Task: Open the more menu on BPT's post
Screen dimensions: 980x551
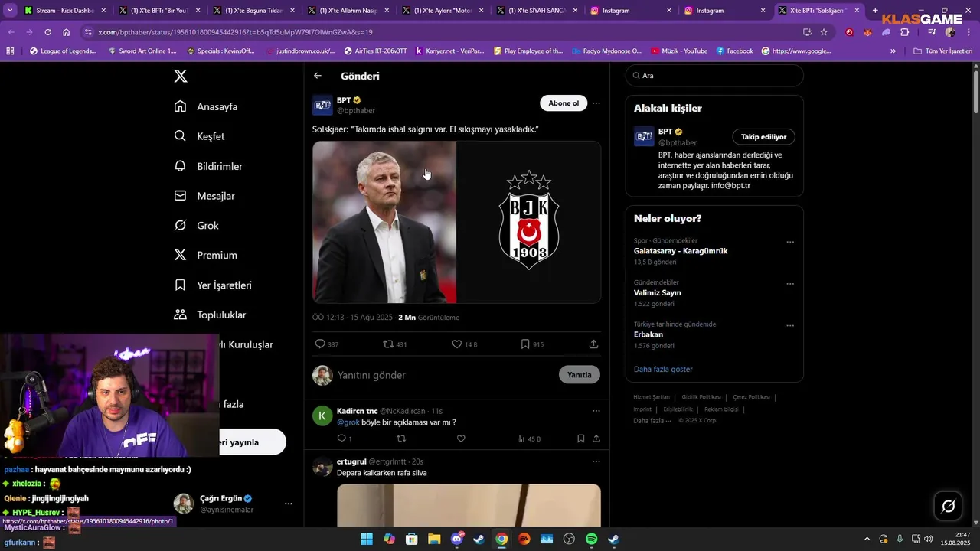Action: pos(596,103)
